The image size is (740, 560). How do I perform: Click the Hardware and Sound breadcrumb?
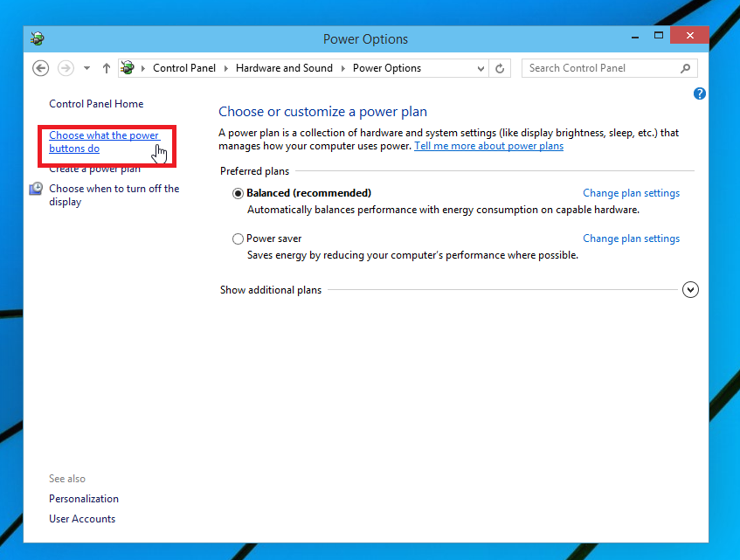pyautogui.click(x=284, y=68)
